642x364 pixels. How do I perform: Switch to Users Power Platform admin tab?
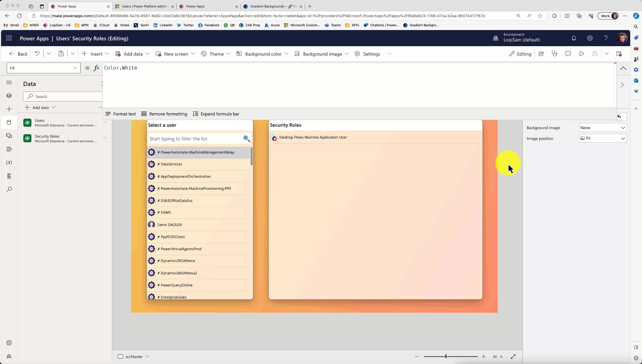[144, 6]
